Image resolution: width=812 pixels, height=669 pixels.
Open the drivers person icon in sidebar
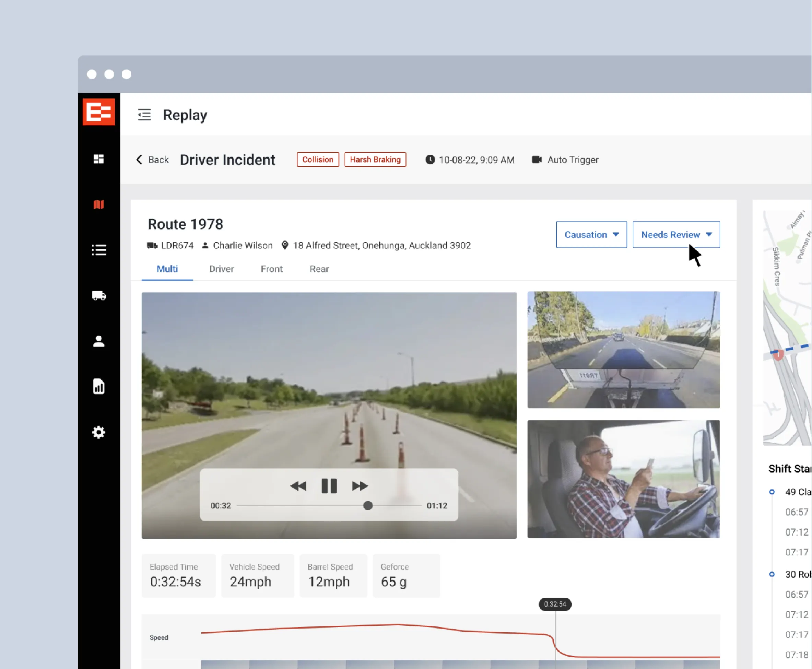(x=99, y=341)
